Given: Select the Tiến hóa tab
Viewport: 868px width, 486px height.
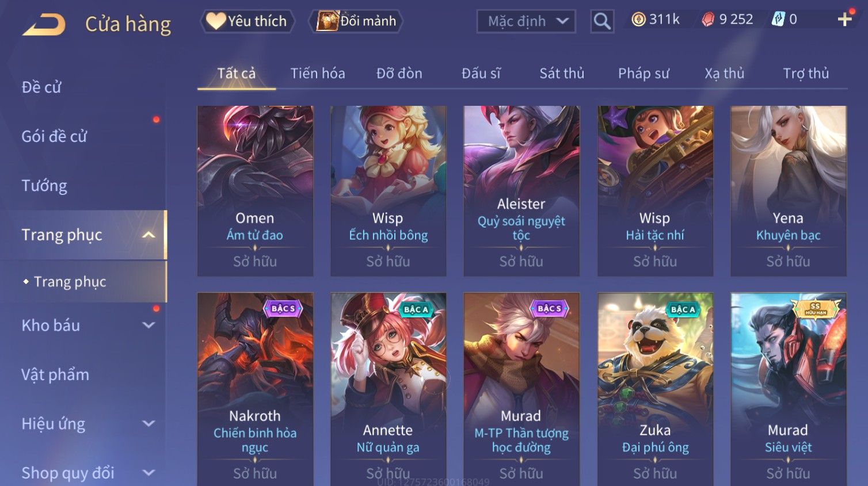Looking at the screenshot, I should [318, 74].
